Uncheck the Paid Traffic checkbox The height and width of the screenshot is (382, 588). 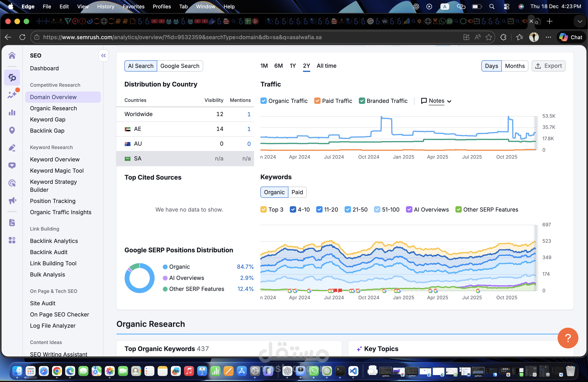[317, 101]
